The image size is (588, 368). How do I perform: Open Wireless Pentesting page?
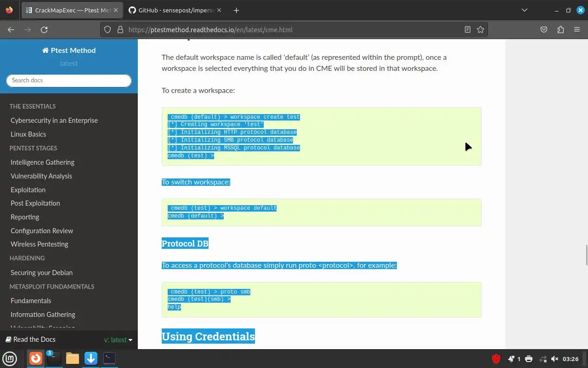tap(40, 244)
